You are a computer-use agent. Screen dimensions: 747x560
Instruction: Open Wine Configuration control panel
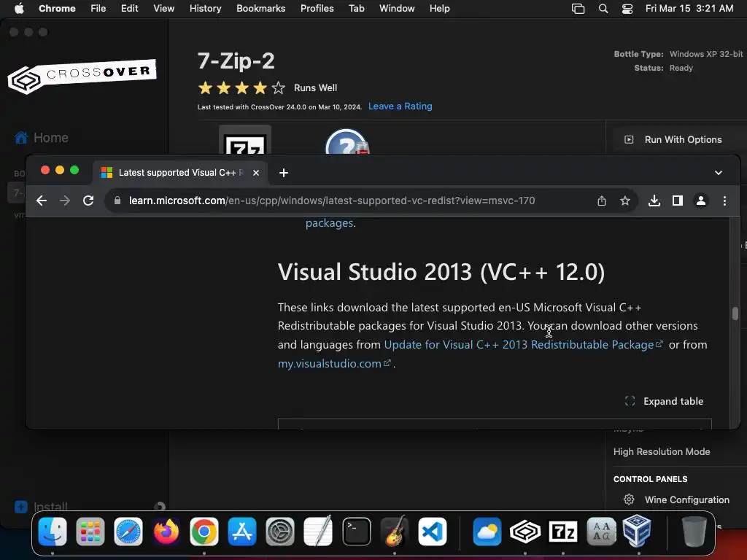(676, 499)
